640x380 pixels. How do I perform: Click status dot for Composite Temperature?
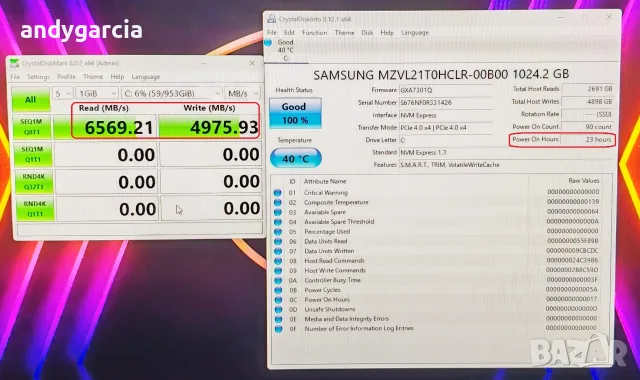pos(278,202)
